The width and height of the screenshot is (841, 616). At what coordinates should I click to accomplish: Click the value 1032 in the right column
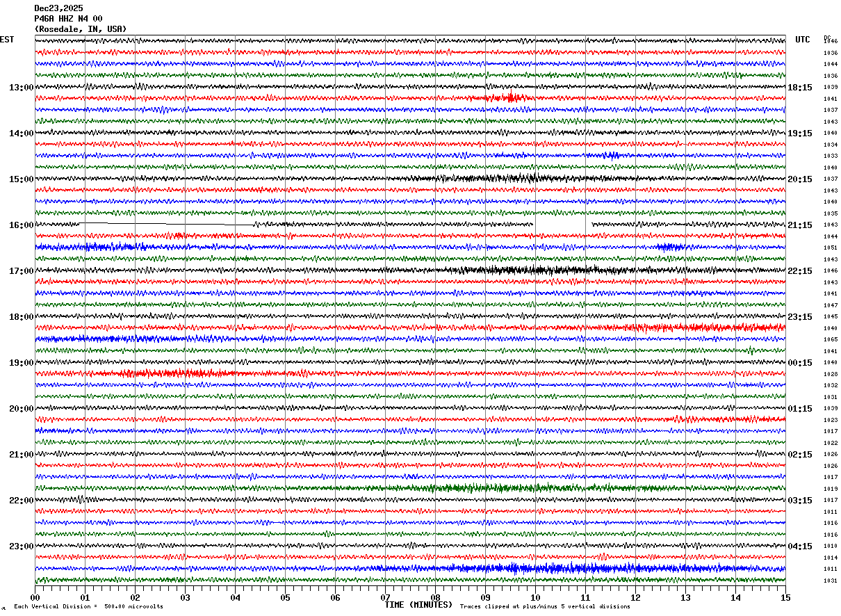click(831, 385)
